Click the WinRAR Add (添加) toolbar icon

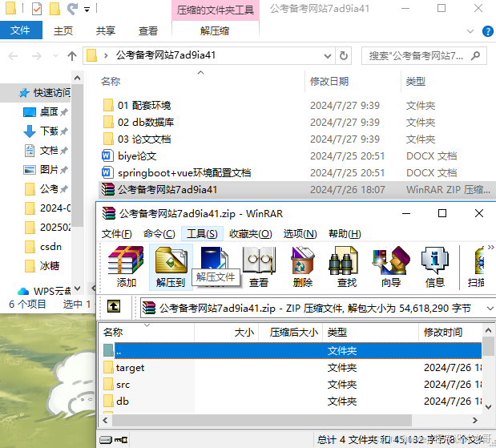126,266
